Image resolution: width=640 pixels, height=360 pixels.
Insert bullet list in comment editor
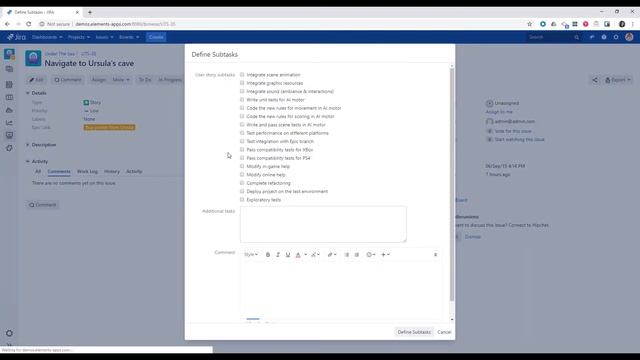point(347,255)
